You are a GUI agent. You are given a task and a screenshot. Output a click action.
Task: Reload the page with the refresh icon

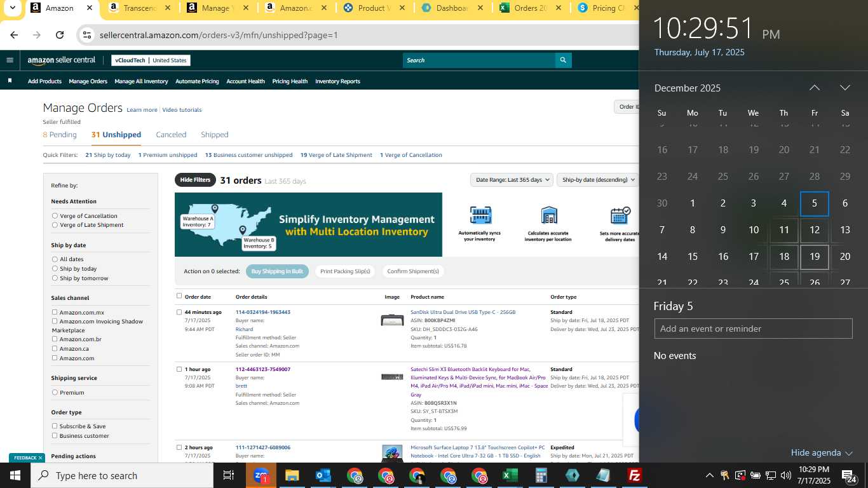click(x=60, y=35)
